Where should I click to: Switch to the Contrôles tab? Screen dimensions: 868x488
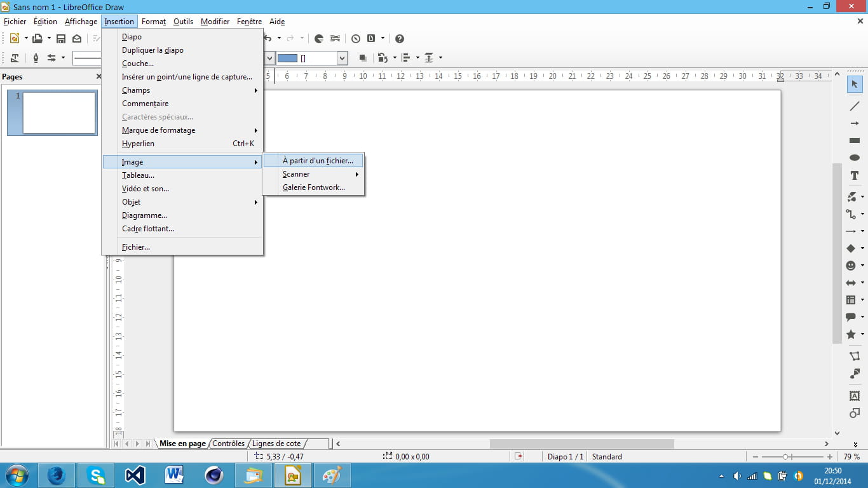click(x=228, y=444)
